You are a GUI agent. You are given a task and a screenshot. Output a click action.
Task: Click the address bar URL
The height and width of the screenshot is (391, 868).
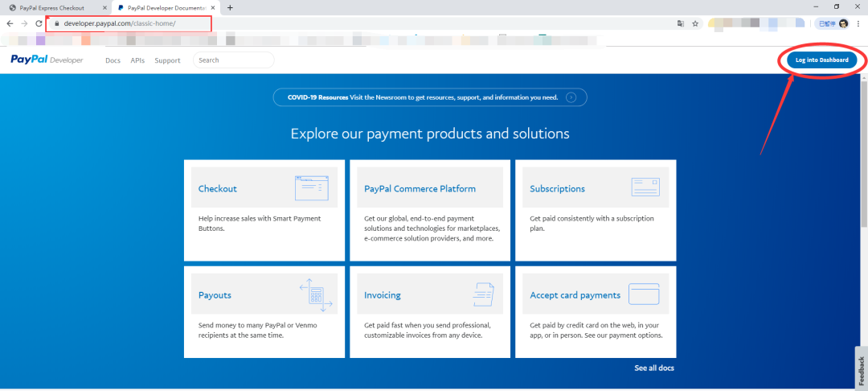click(x=120, y=24)
